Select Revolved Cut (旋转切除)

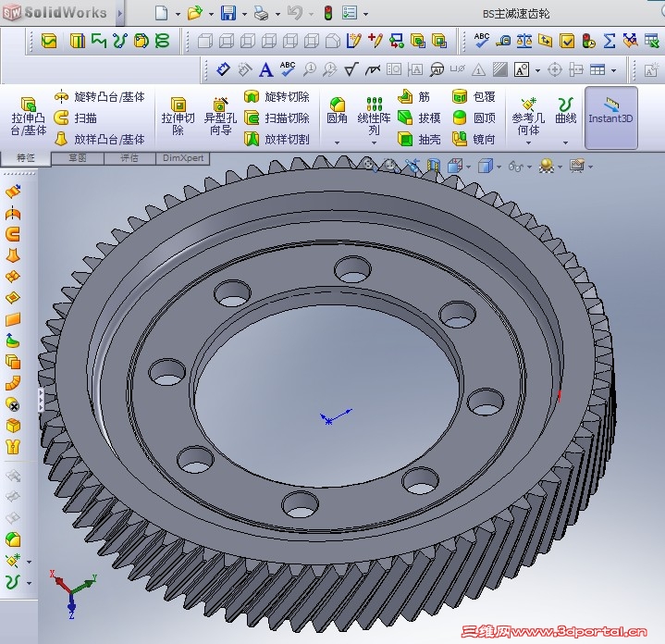(x=277, y=97)
